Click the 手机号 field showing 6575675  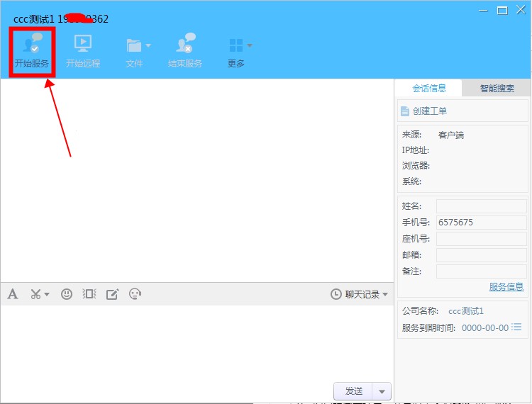point(482,223)
